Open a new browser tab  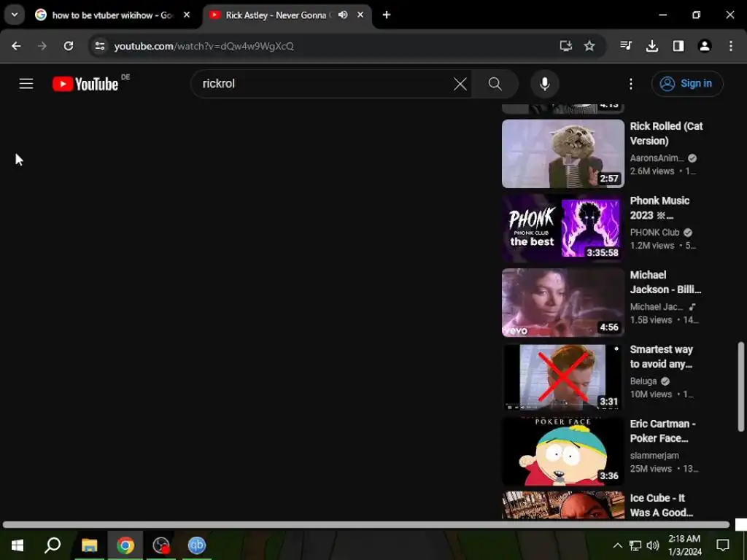click(387, 15)
